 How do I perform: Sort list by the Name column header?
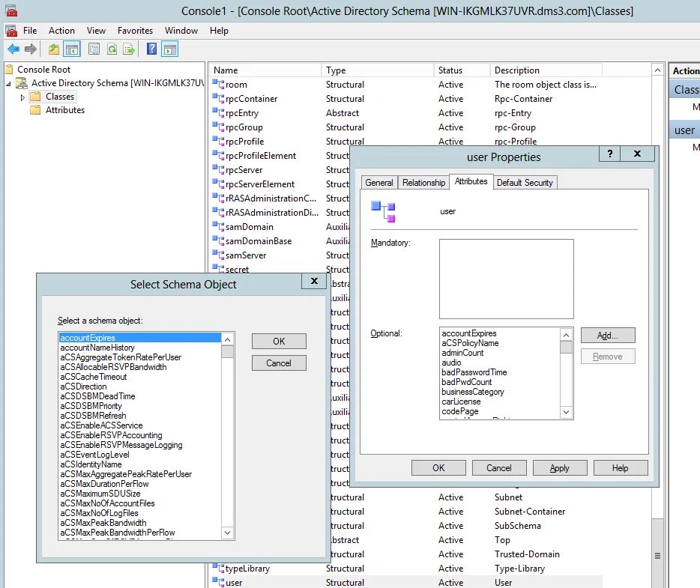click(265, 70)
